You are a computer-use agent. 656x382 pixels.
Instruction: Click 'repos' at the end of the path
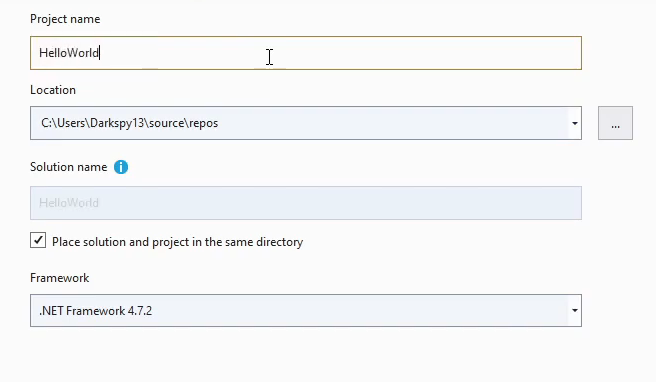click(204, 123)
